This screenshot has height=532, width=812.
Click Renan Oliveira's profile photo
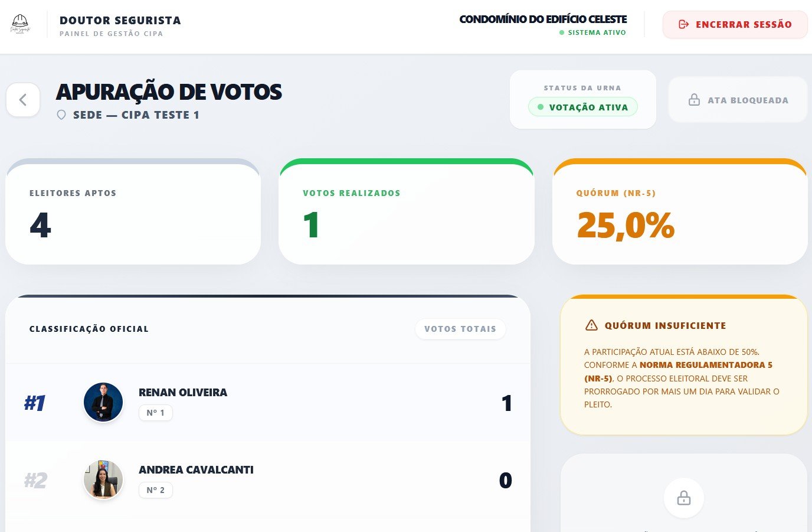click(x=103, y=402)
